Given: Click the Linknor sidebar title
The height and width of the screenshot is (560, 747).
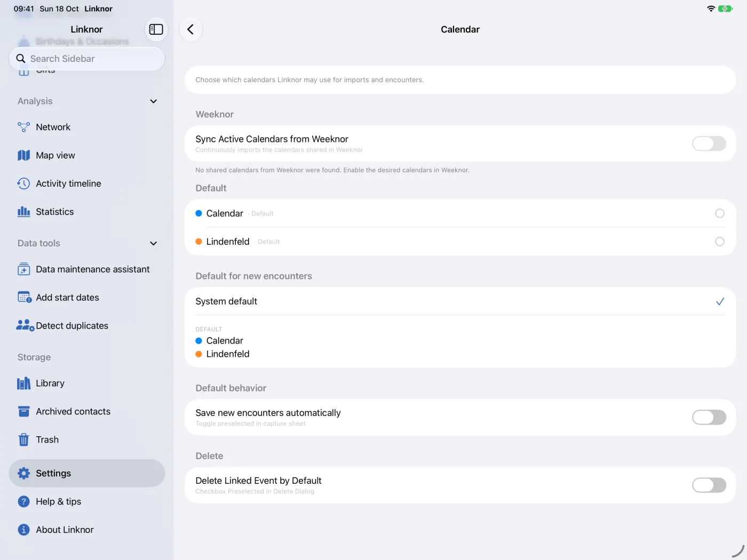Looking at the screenshot, I should pyautogui.click(x=86, y=29).
